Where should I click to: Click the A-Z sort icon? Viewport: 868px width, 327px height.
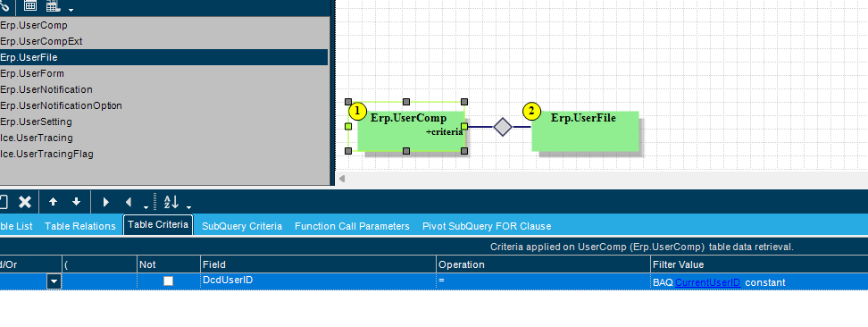tap(171, 202)
